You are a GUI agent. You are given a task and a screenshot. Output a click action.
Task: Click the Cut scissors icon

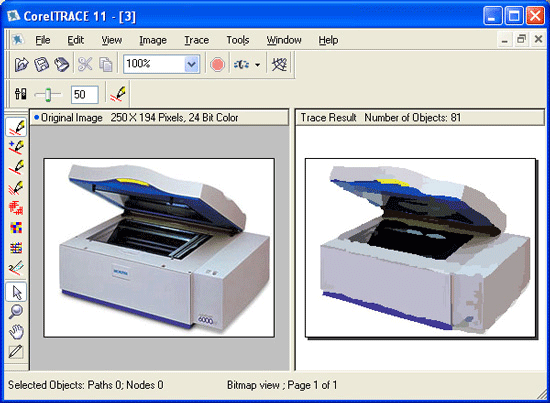[x=85, y=65]
